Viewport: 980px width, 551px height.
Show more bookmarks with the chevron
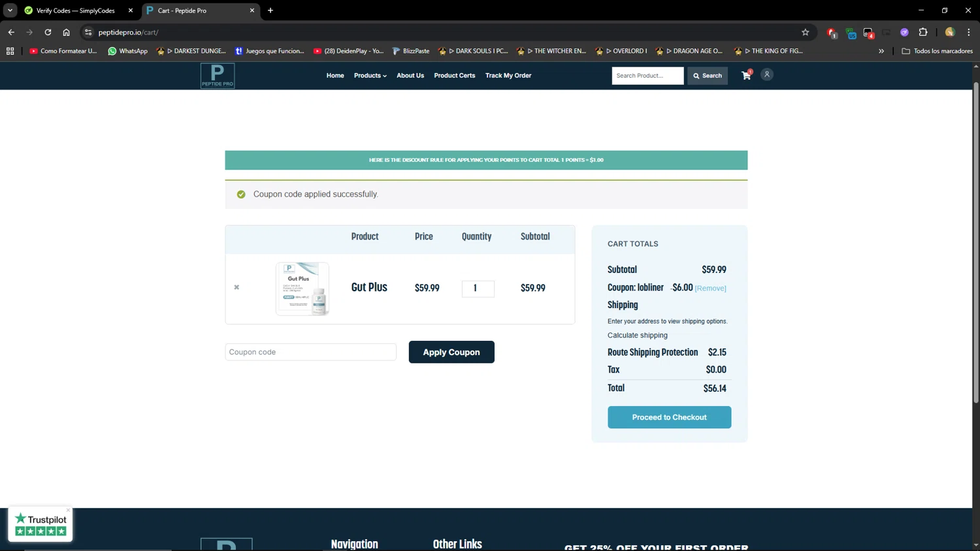881,51
